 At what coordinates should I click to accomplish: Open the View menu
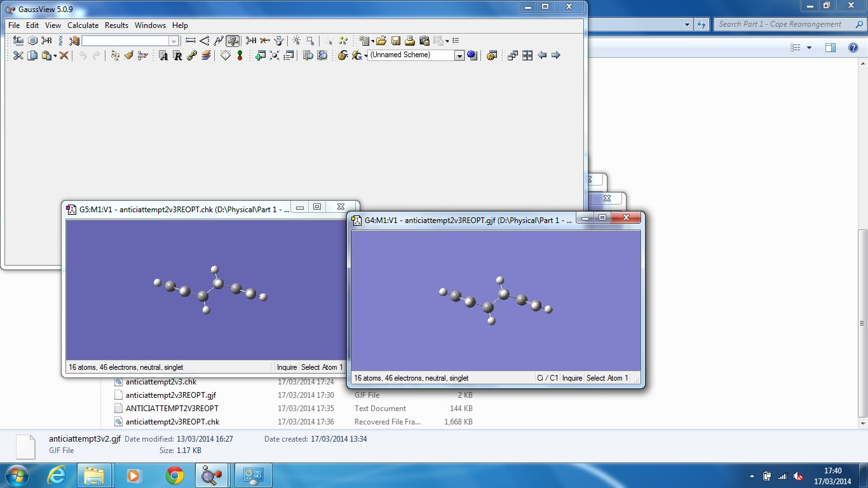point(53,25)
